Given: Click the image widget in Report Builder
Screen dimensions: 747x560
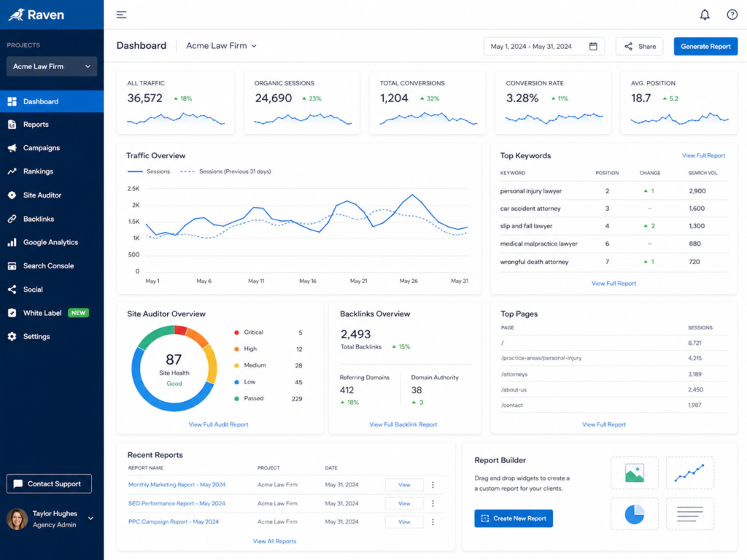Looking at the screenshot, I should [x=635, y=472].
